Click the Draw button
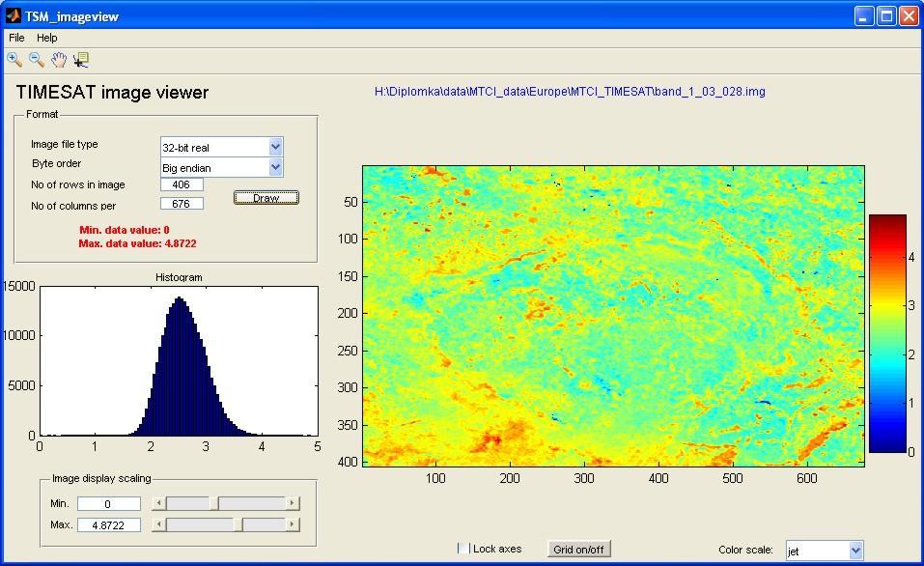The image size is (924, 566). coord(266,197)
